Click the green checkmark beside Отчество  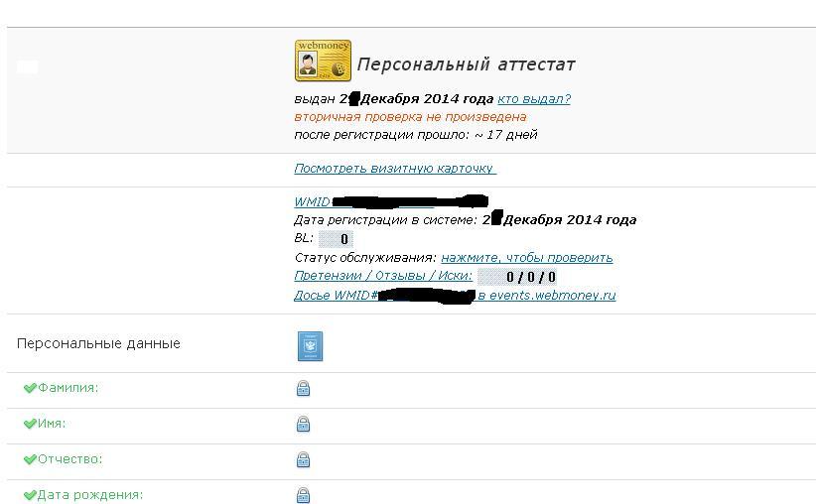coord(30,459)
